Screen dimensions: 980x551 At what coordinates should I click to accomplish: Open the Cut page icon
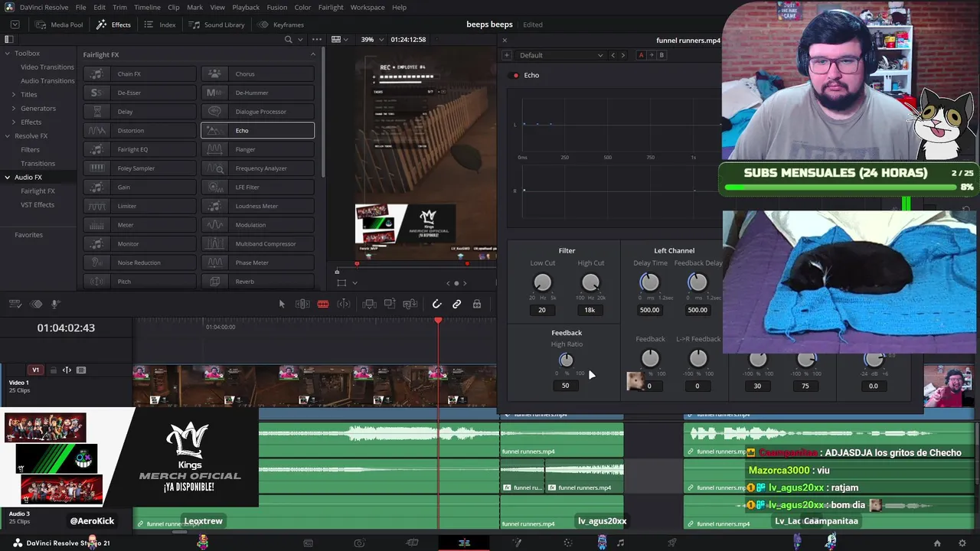pyautogui.click(x=359, y=543)
